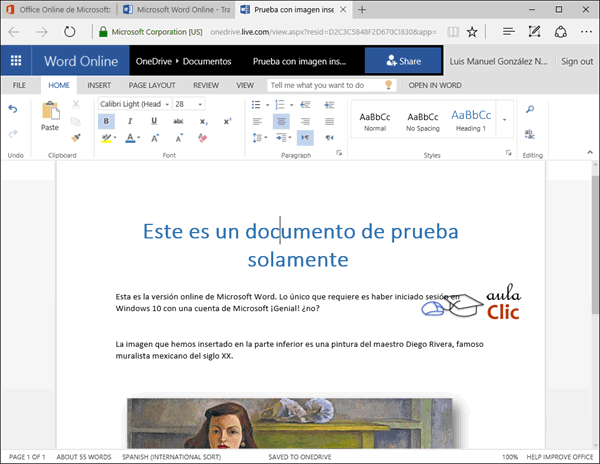Open the Edge Hub icon
This screenshot has width=600, height=464.
[x=509, y=31]
